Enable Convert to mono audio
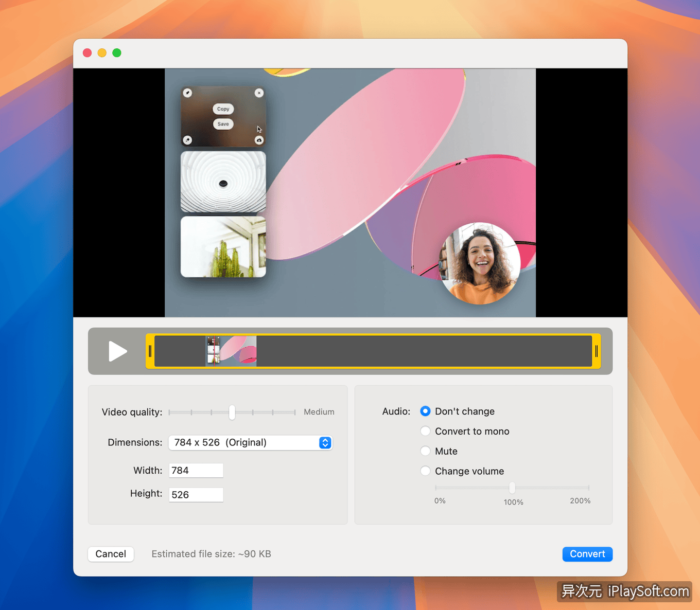Screen dimensions: 700x610 (425, 431)
